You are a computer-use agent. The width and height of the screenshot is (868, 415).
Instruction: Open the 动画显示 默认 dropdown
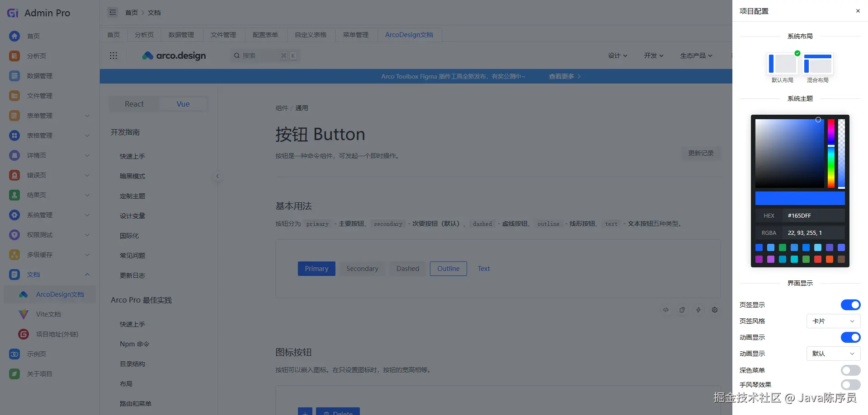833,354
